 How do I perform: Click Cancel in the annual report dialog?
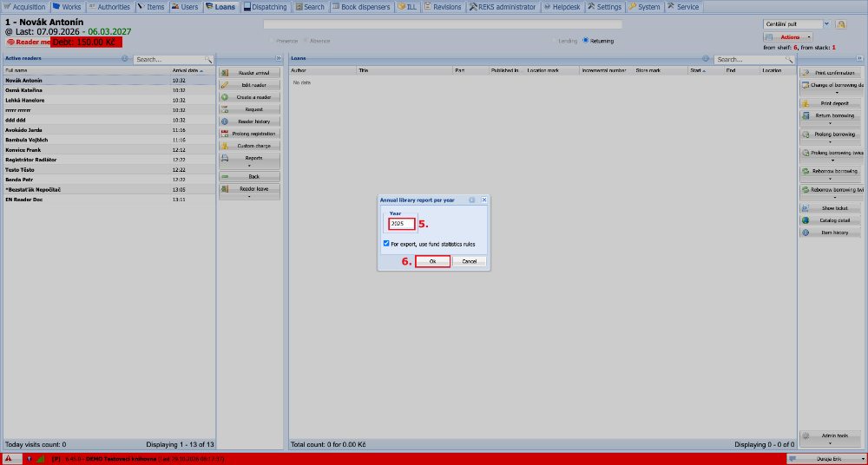click(x=470, y=261)
